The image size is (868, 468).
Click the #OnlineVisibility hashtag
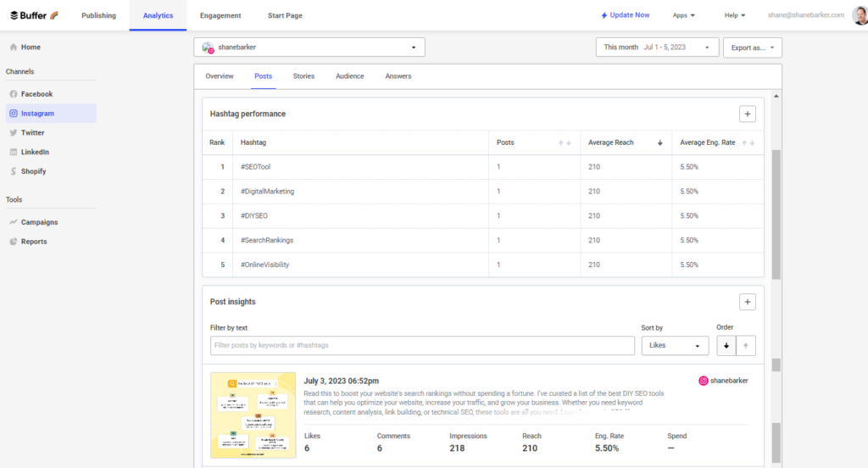(x=264, y=265)
